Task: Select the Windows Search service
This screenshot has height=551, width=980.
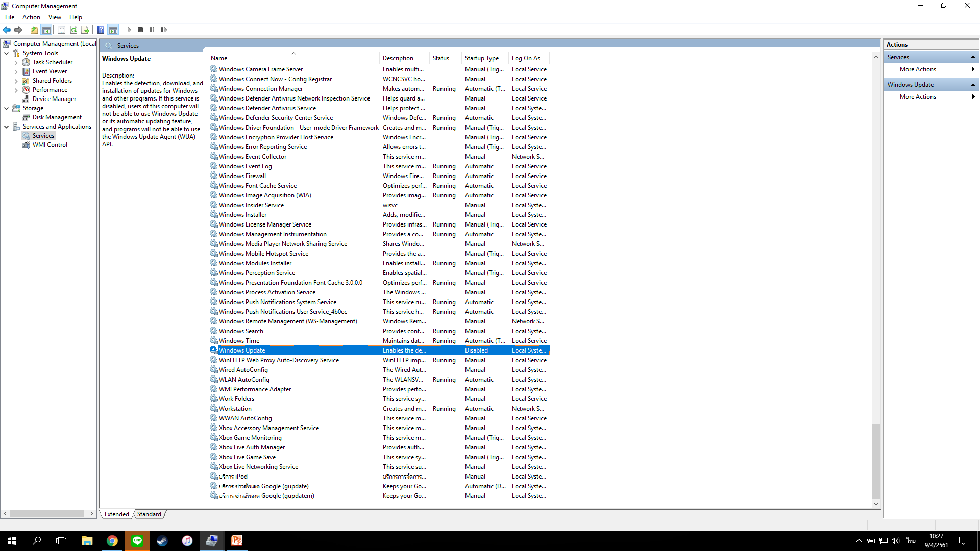Action: tap(379, 331)
